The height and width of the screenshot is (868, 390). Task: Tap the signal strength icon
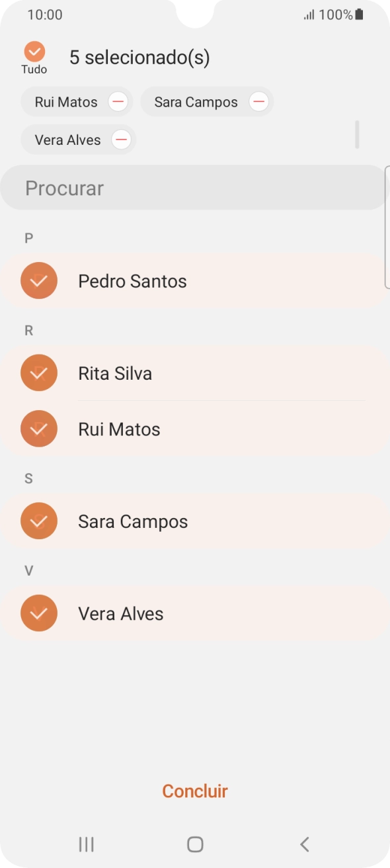tap(311, 14)
